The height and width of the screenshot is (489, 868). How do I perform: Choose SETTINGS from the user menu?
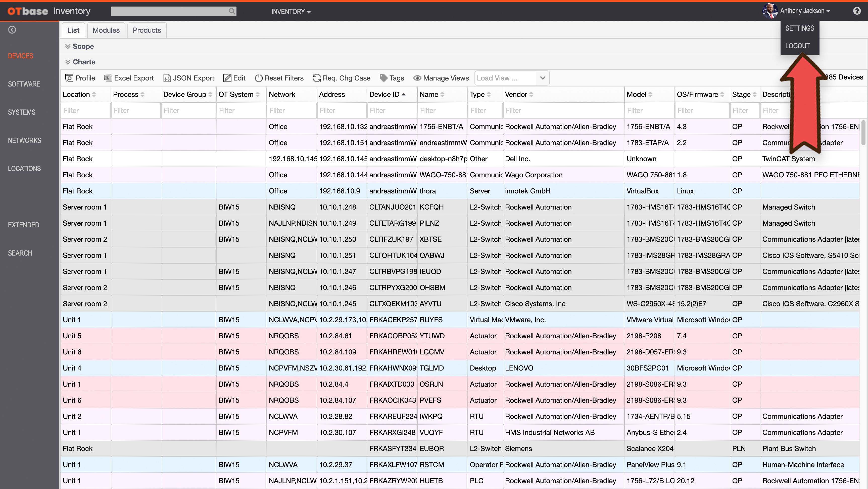pos(800,28)
